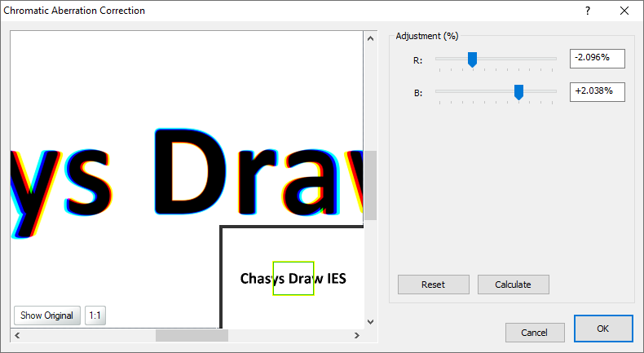
Task: Focus the R percentage field showing -2.096%
Action: point(597,58)
